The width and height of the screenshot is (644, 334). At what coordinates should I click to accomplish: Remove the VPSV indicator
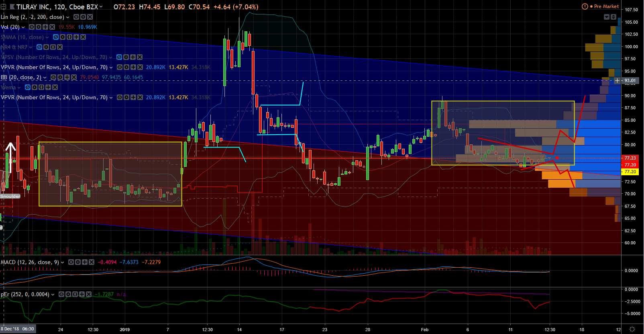coord(140,57)
